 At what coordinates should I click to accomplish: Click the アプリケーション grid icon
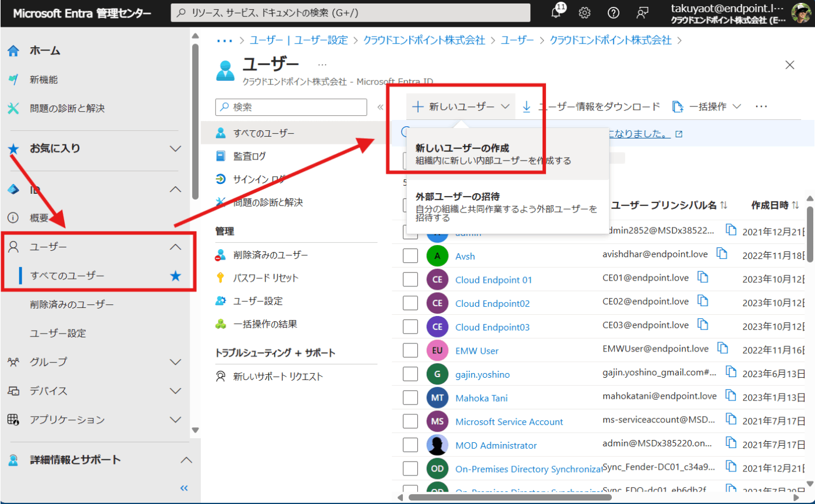pyautogui.click(x=13, y=420)
